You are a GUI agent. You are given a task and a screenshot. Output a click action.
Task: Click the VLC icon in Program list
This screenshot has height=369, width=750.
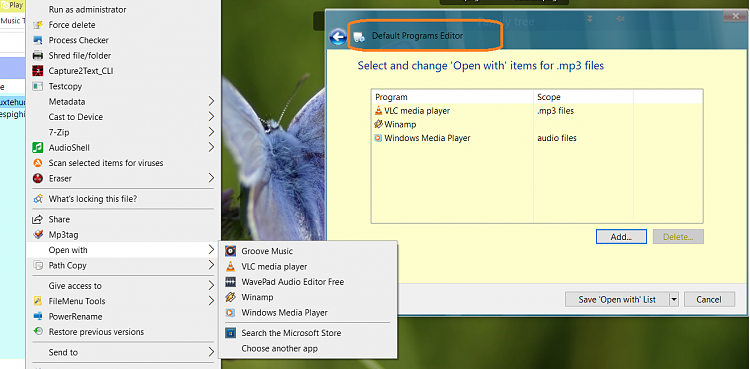coord(379,111)
